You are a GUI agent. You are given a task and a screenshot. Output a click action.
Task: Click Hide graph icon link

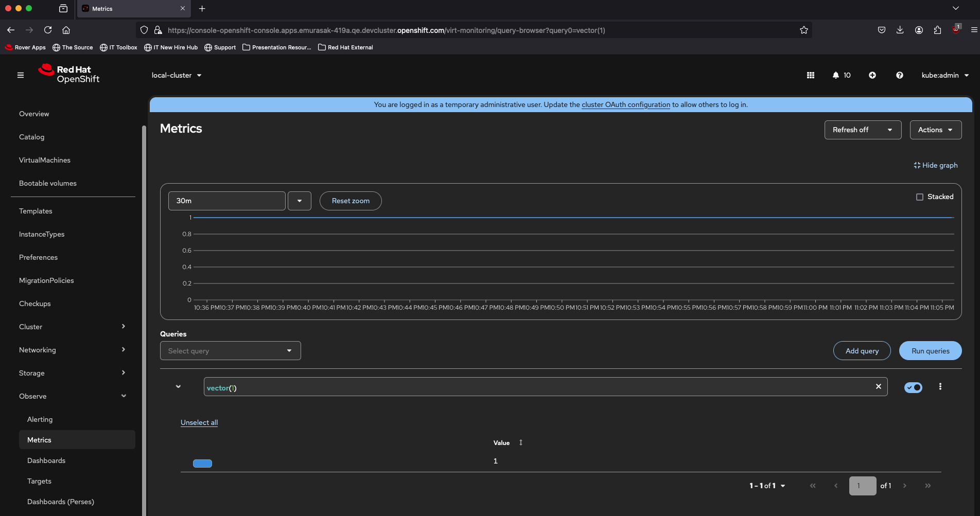click(x=935, y=165)
